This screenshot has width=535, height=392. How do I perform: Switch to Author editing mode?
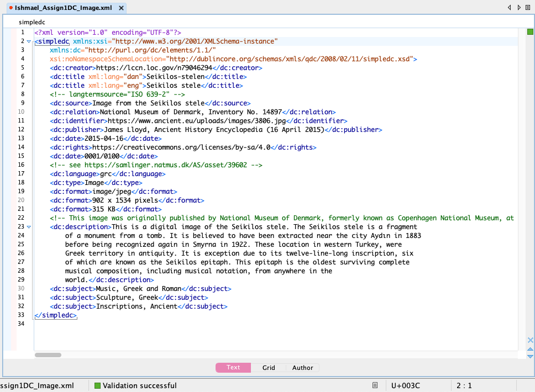(x=302, y=368)
